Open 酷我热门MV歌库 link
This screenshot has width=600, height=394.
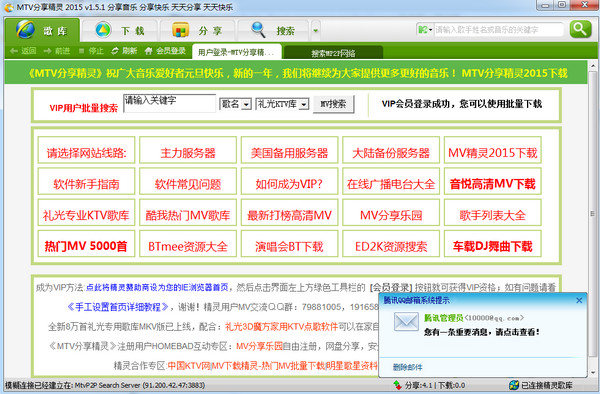(x=188, y=215)
